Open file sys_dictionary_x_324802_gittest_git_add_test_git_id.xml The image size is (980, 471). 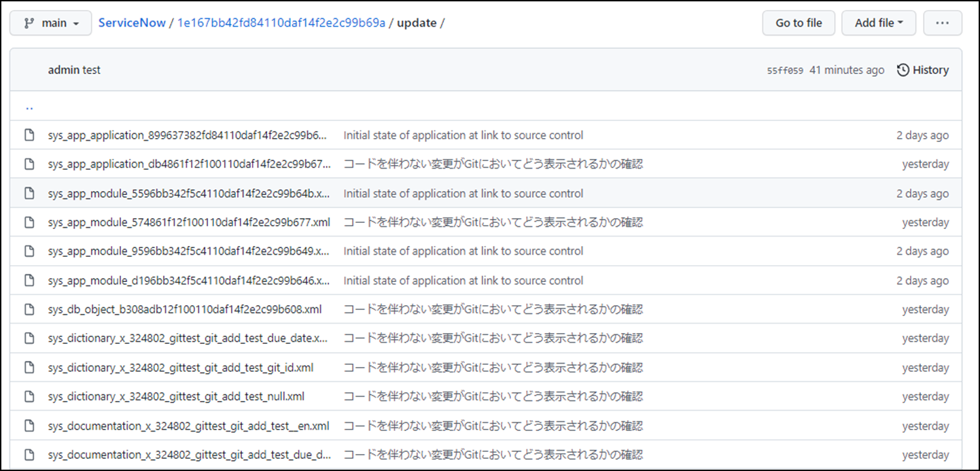(181, 368)
